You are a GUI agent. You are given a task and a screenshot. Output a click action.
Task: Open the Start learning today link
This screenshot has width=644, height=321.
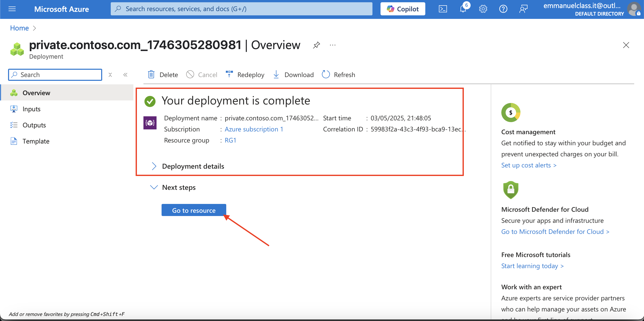[x=533, y=266]
